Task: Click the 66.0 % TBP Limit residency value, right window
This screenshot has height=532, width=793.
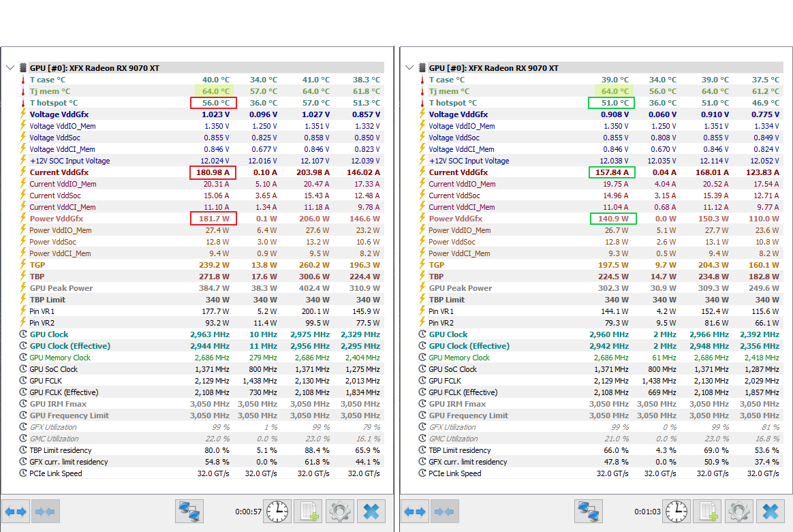Action: click(x=615, y=450)
